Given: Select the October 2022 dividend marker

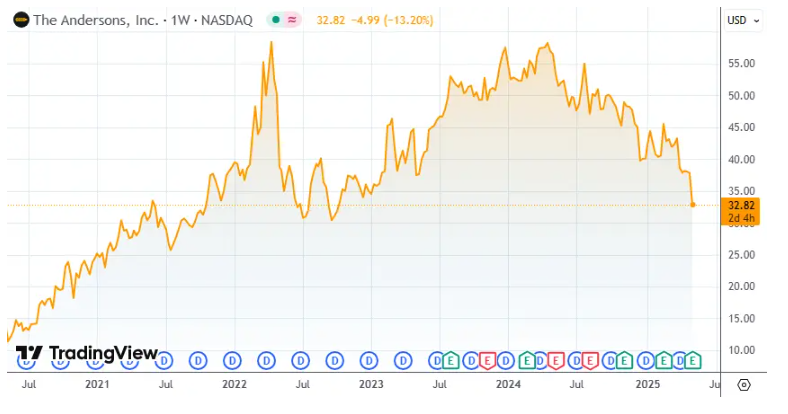Looking at the screenshot, I should pyautogui.click(x=335, y=360).
